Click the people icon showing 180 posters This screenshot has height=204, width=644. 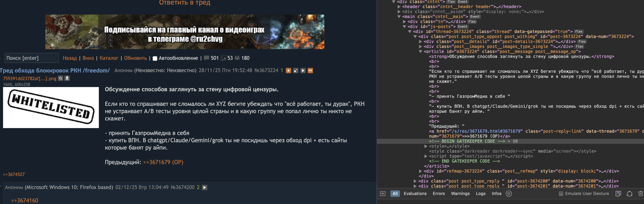[237, 58]
